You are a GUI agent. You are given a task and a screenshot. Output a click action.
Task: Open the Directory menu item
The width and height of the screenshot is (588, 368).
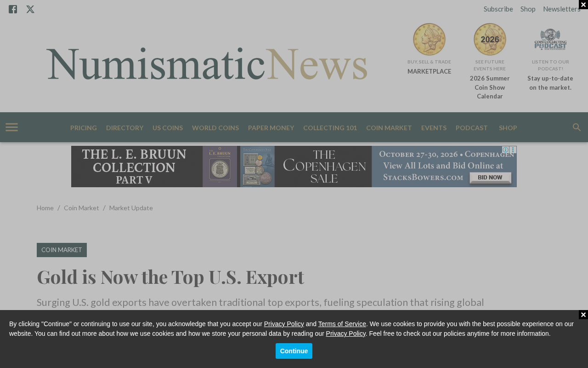click(125, 128)
